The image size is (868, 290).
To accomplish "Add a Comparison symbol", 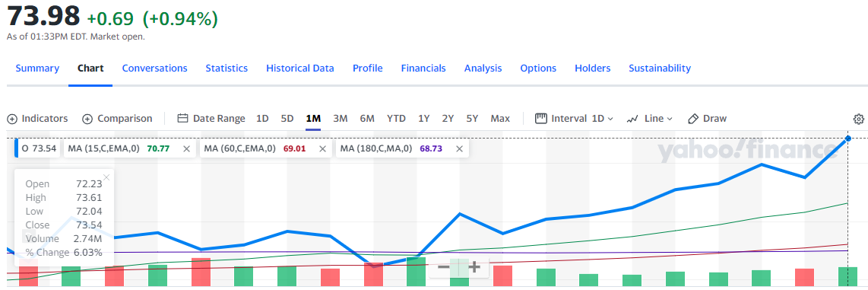I will pos(117,119).
